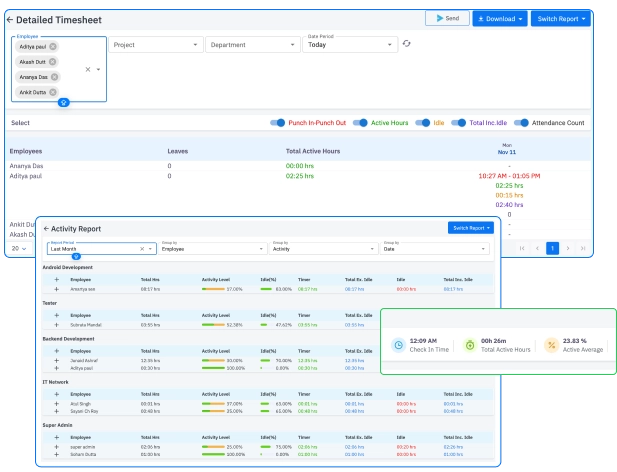617x472 pixels.
Task: Turn off Attendance Count toggle
Action: coord(521,123)
